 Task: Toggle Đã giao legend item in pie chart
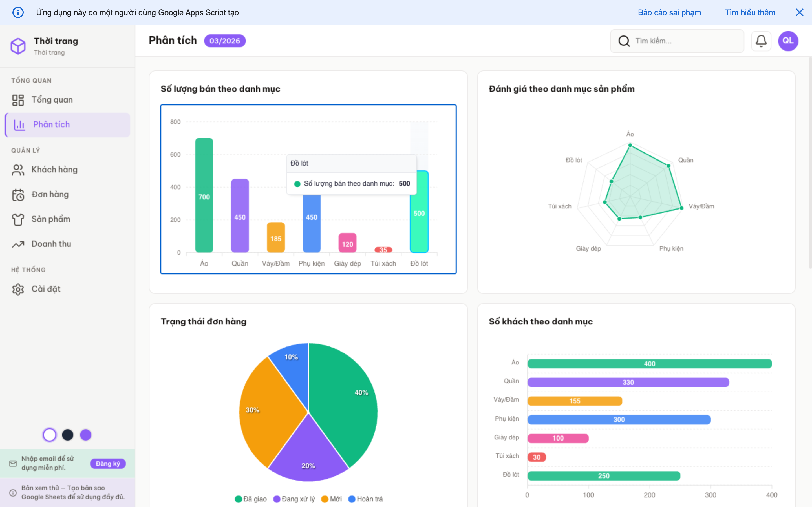point(251,499)
